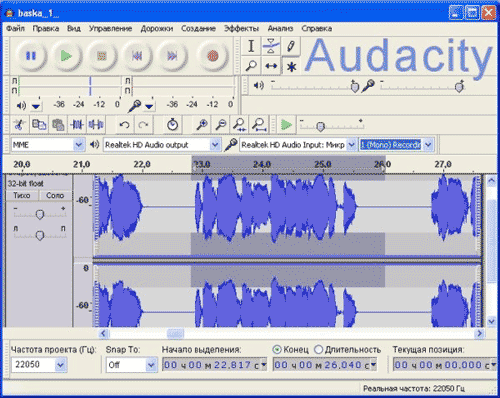The height and width of the screenshot is (398, 500).
Task: Click the track gain slider knob
Action: tap(40, 215)
